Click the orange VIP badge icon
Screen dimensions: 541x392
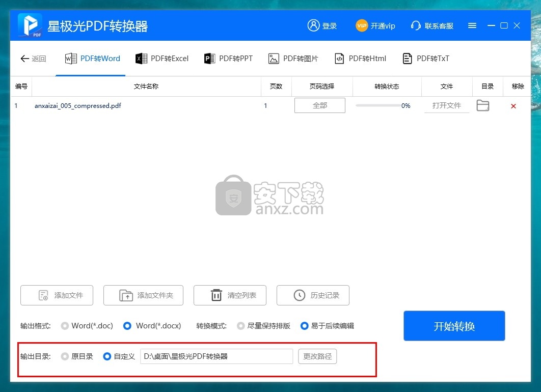point(362,25)
